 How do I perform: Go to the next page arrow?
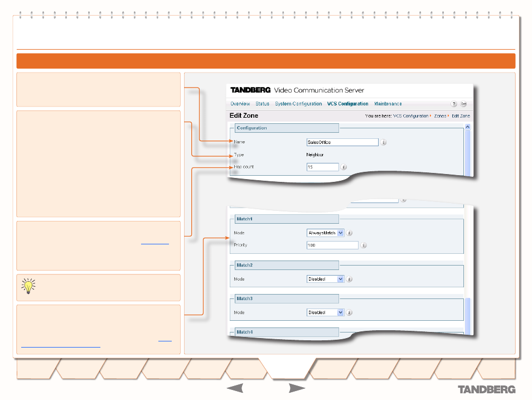pos(297,388)
